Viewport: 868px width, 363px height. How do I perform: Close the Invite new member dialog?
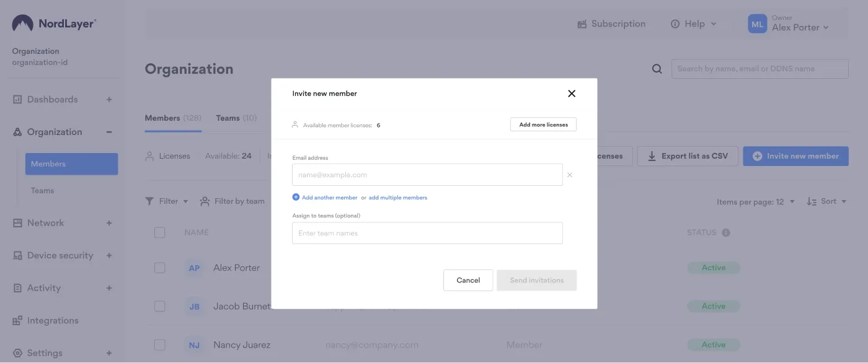[x=572, y=94]
